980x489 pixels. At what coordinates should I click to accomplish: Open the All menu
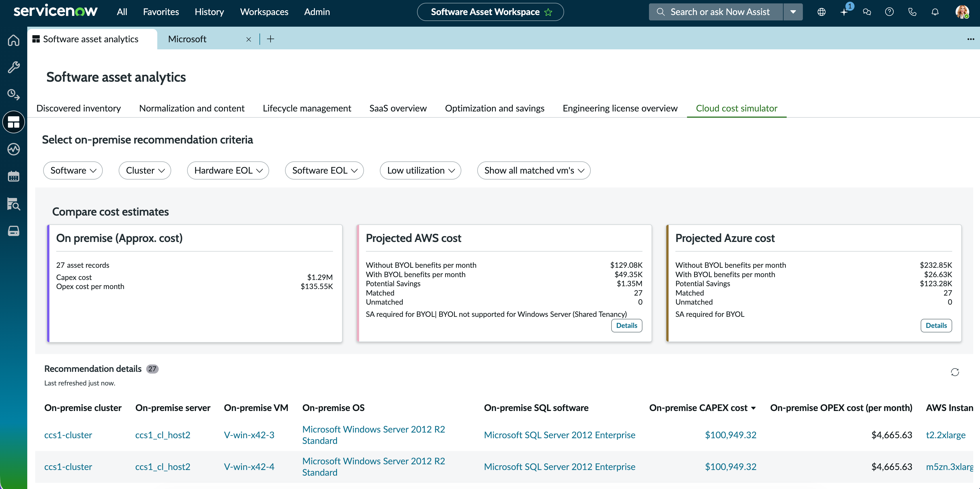pyautogui.click(x=122, y=12)
